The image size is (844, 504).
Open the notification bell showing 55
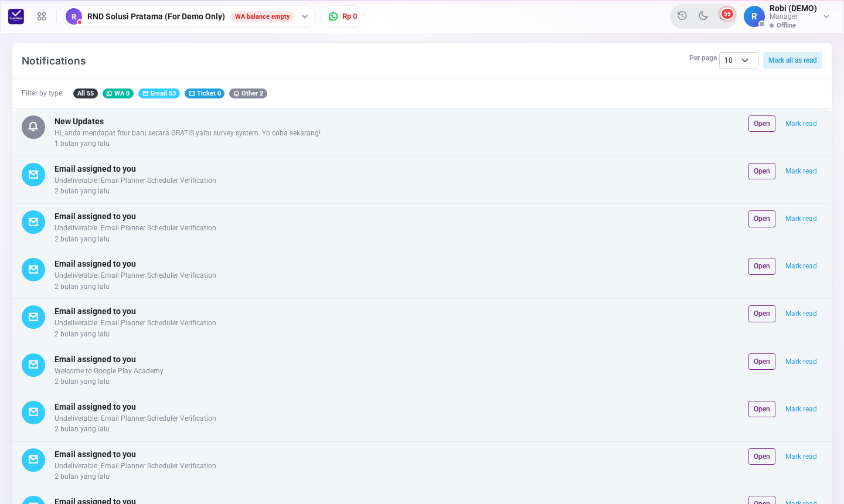pos(726,15)
